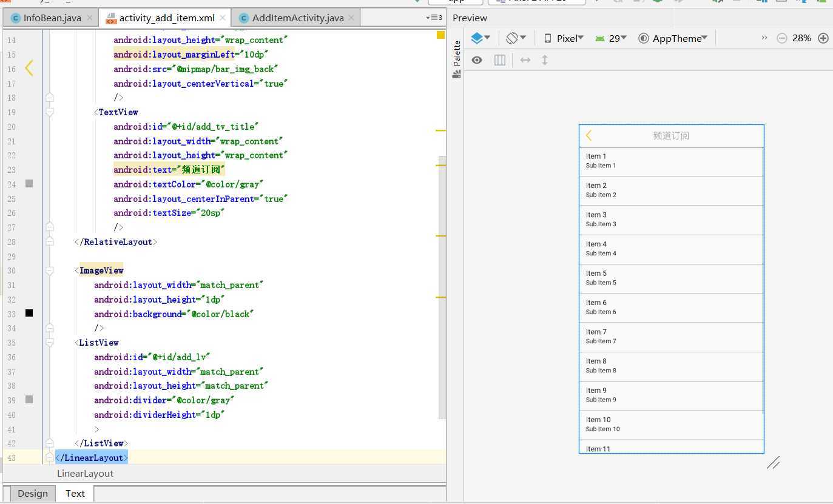The height and width of the screenshot is (504, 833).
Task: Click the 28% zoom level label
Action: [801, 38]
